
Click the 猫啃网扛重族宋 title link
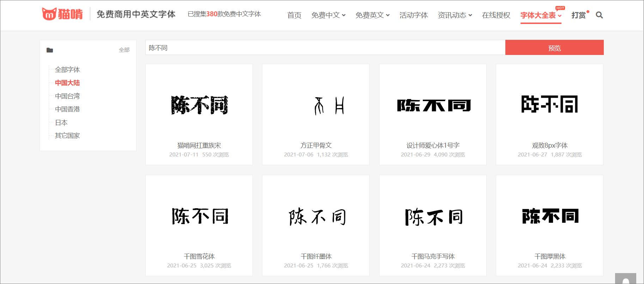(x=199, y=145)
